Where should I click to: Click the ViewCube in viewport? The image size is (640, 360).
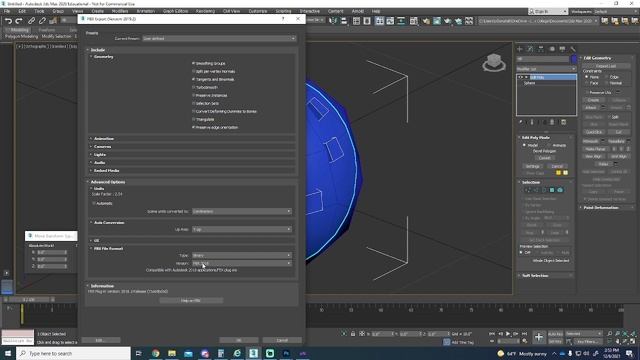pos(493,62)
